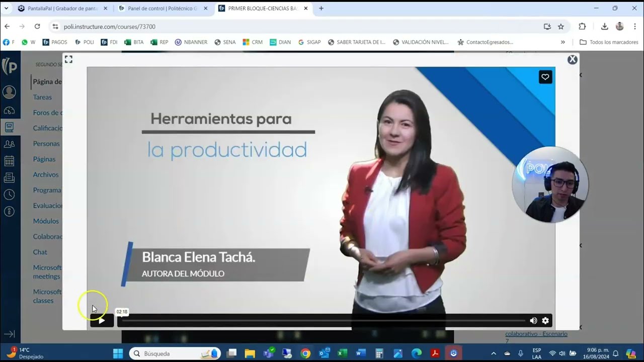Open the Windows Start button
Viewport: 644px width, 362px height.
pyautogui.click(x=118, y=353)
